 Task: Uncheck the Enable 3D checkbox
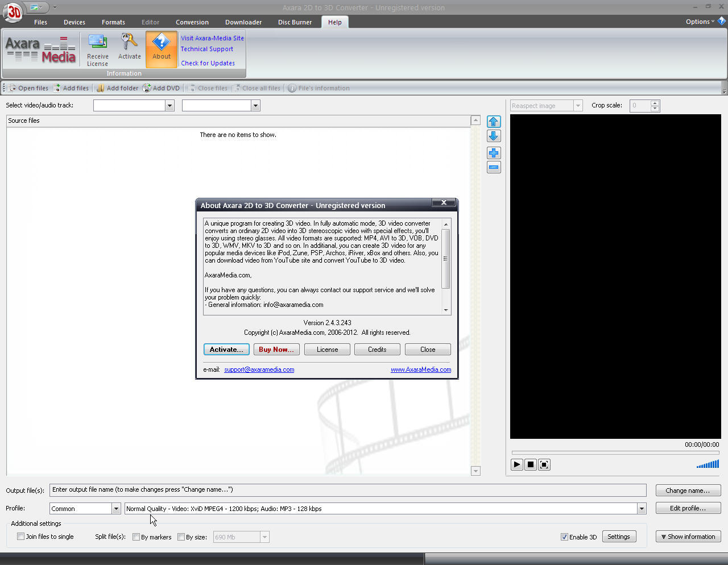click(x=564, y=537)
